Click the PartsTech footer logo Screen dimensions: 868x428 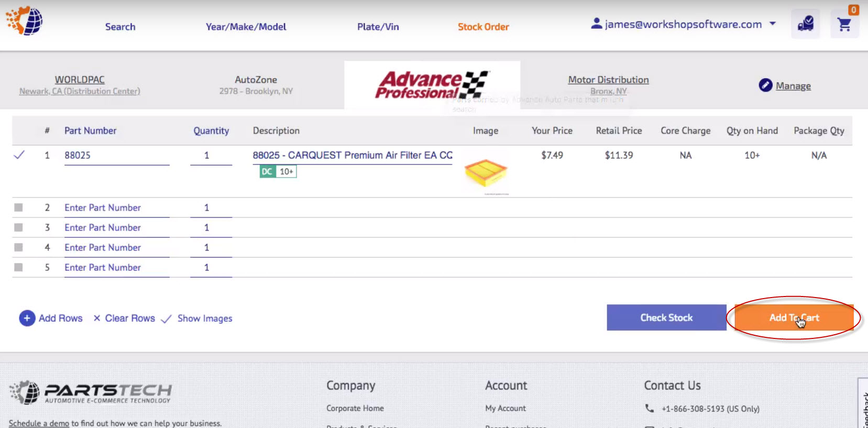point(90,392)
